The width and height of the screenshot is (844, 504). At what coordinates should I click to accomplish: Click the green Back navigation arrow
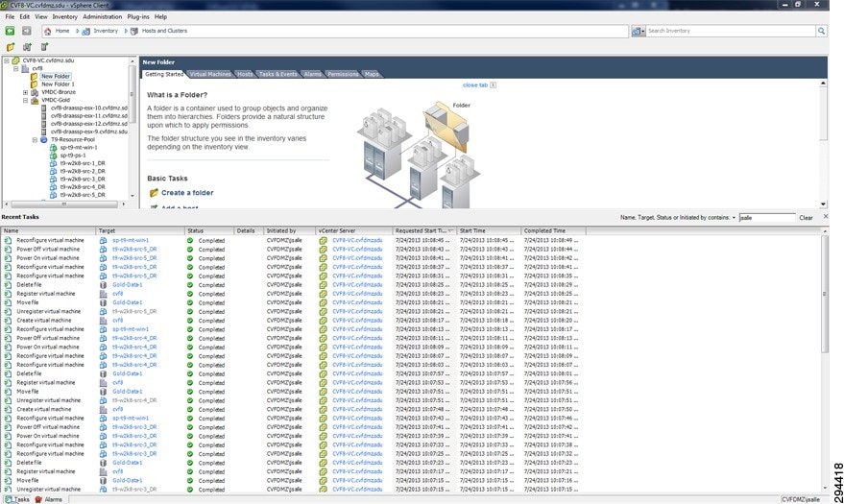click(x=10, y=31)
